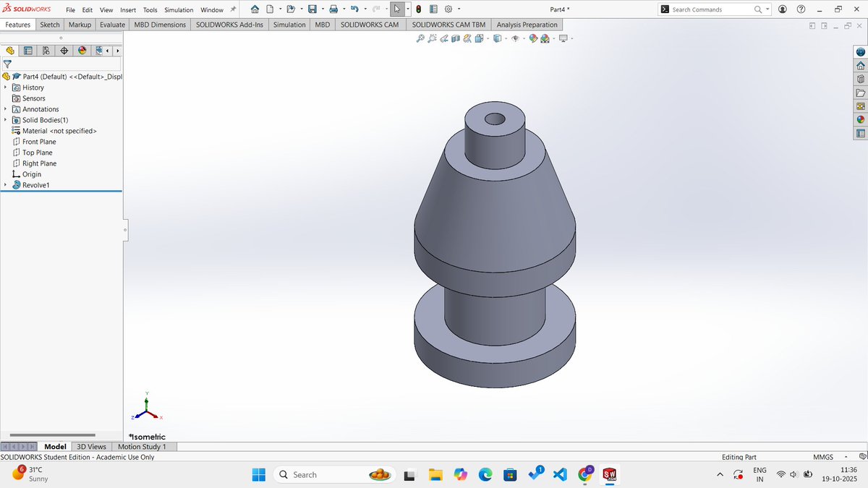Click Section View icon in heads-up toolbar
Image resolution: width=868 pixels, height=488 pixels.
pyautogui.click(x=455, y=38)
